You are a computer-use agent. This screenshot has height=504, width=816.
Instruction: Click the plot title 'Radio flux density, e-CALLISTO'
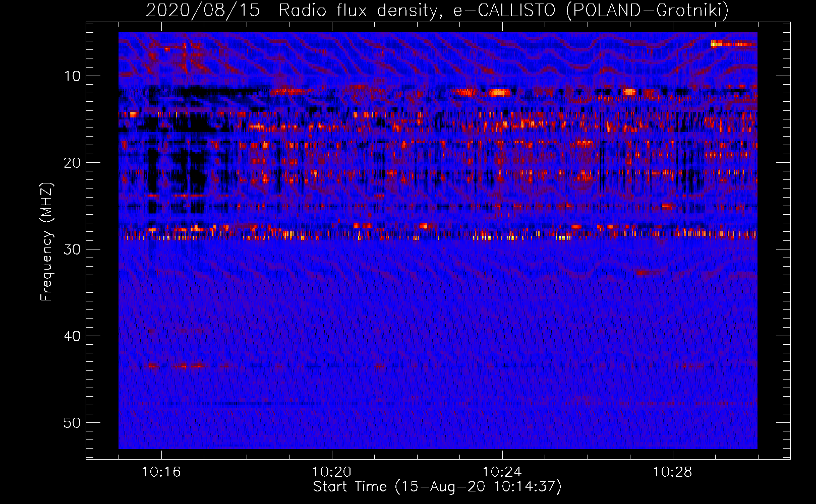tap(417, 10)
